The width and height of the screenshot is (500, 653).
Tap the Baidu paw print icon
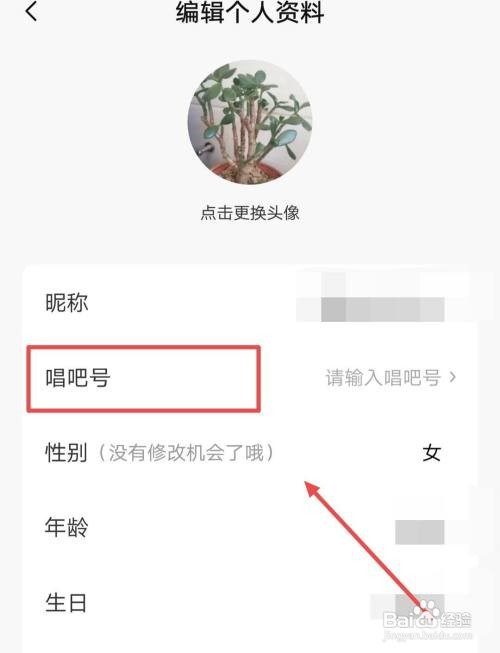[427, 611]
